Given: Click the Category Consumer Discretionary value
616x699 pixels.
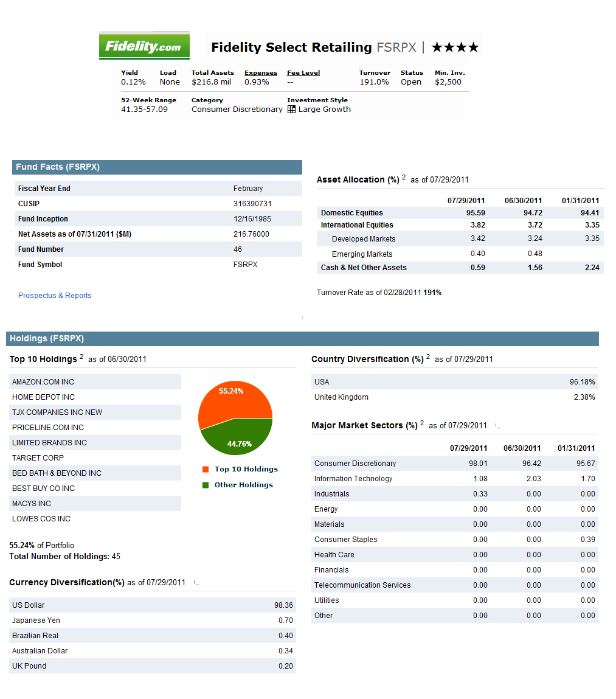Looking at the screenshot, I should [x=237, y=110].
